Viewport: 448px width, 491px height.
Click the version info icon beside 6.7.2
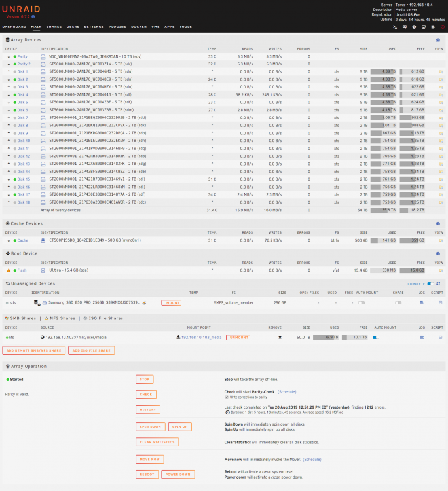[33, 16]
